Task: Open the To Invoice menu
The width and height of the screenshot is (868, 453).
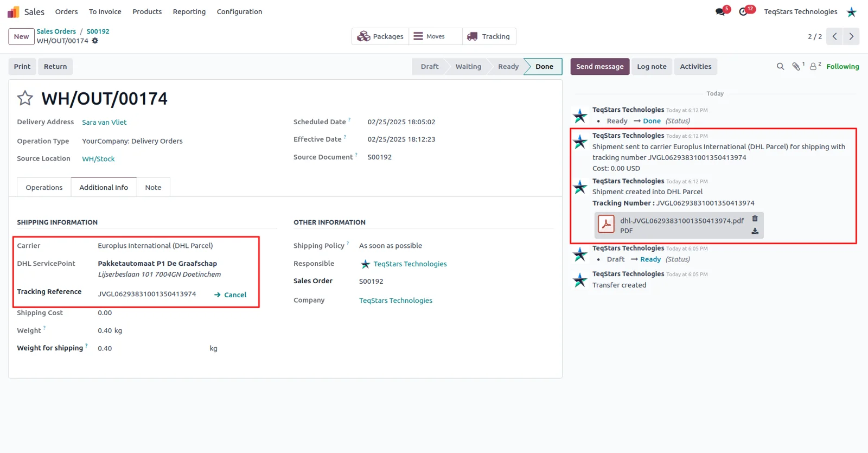Action: coord(105,11)
